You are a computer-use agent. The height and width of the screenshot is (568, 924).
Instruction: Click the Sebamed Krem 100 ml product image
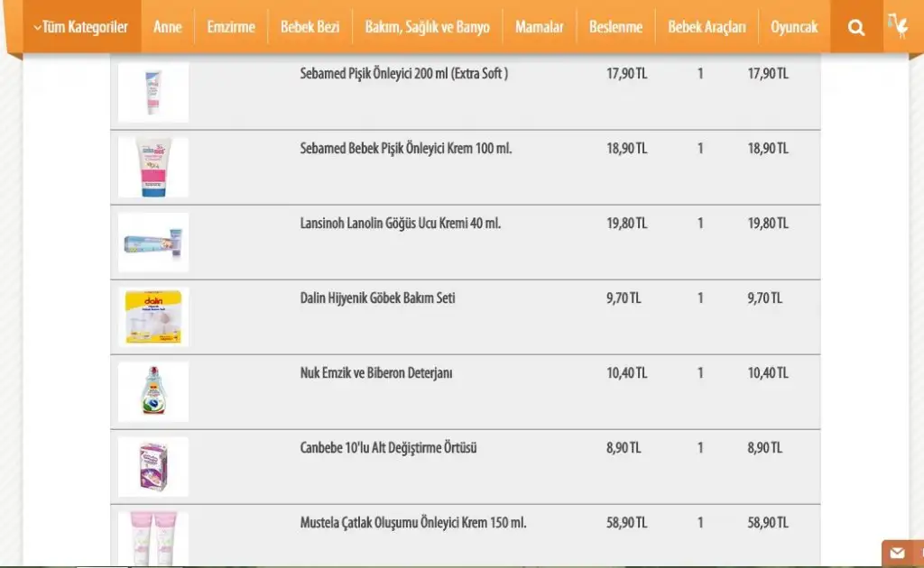(x=153, y=167)
